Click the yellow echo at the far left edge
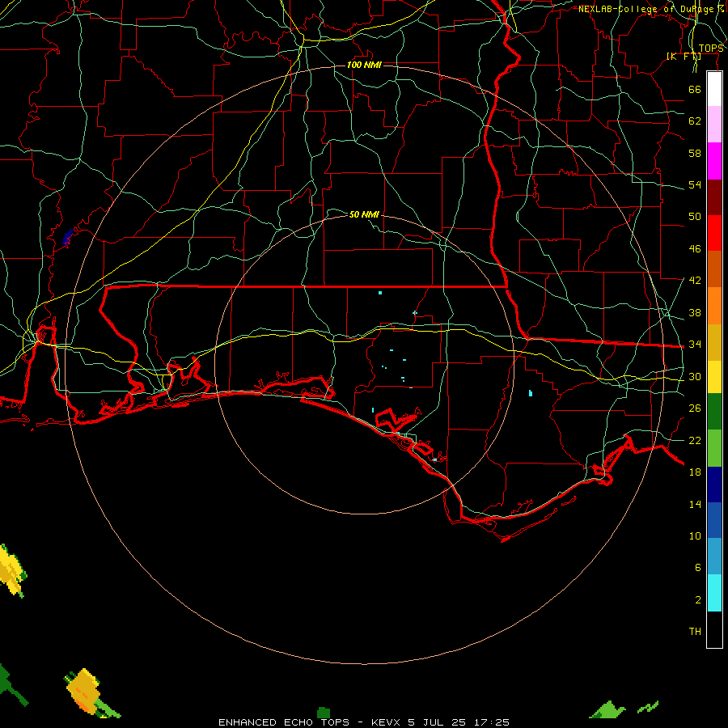 click(11, 570)
